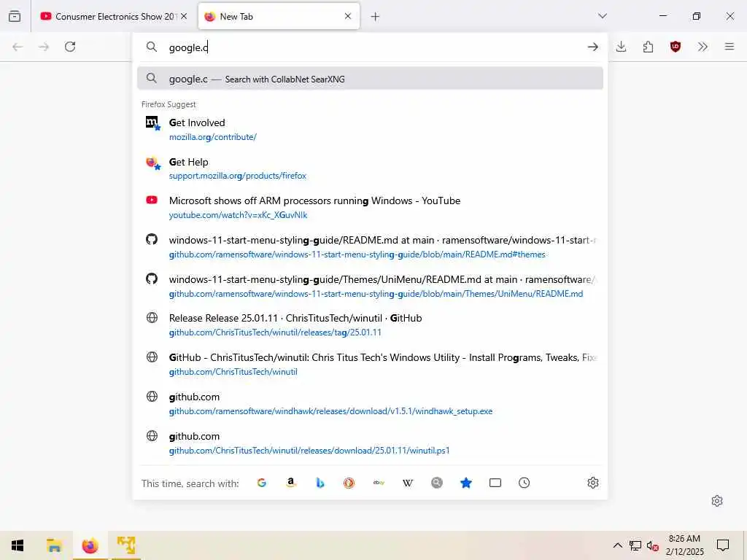Go back with the back arrow

click(x=18, y=47)
